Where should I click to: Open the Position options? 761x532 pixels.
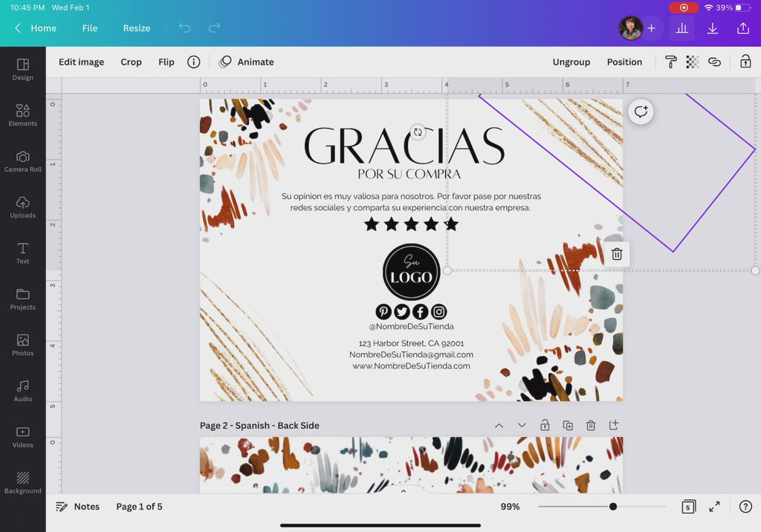pyautogui.click(x=624, y=62)
